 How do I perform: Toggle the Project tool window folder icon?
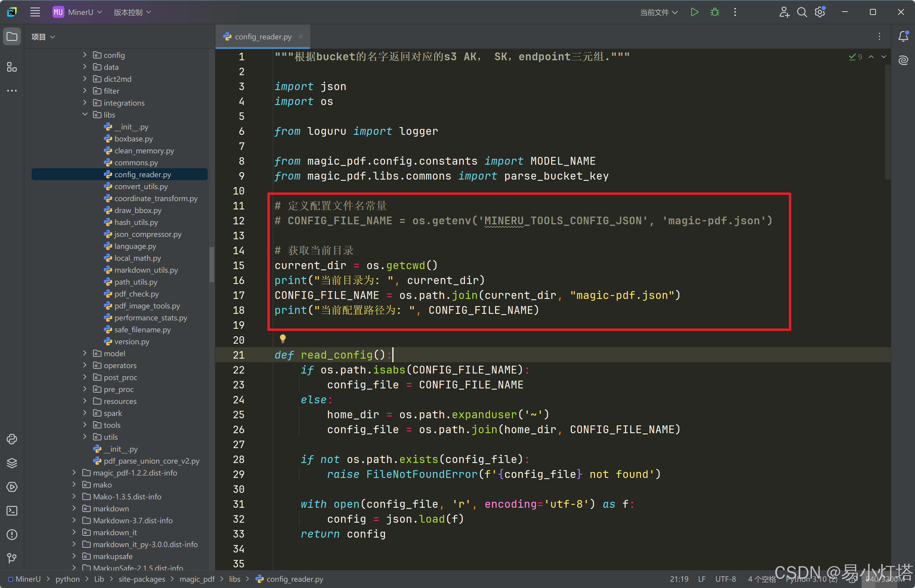(12, 37)
